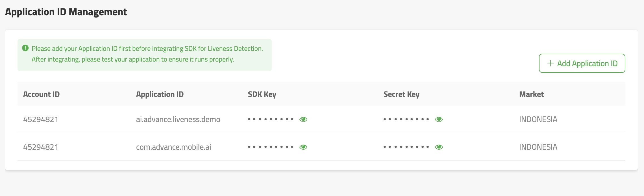Click account ID 45294821 in second row
Viewport: 644px width, 196px height.
[x=41, y=147]
